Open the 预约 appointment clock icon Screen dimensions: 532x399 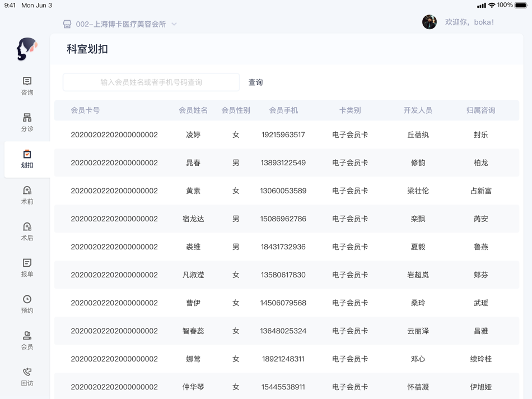(x=27, y=299)
